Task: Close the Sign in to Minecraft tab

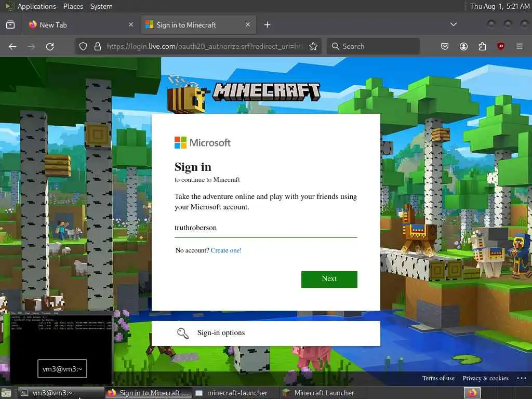Action: coord(248,25)
